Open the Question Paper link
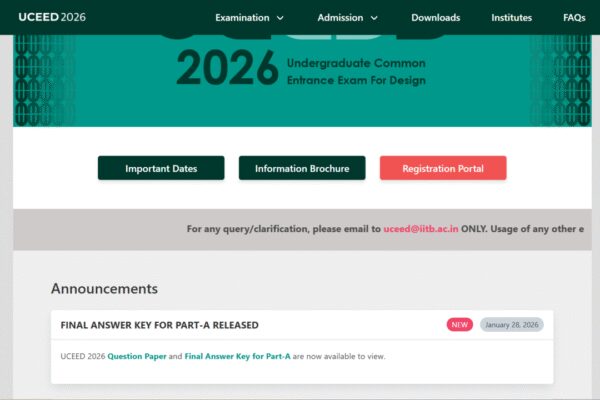Screen dimensions: 600x400 click(x=137, y=356)
